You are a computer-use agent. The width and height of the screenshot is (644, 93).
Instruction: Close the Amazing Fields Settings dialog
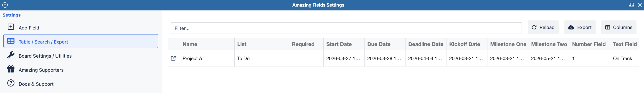click(x=640, y=5)
